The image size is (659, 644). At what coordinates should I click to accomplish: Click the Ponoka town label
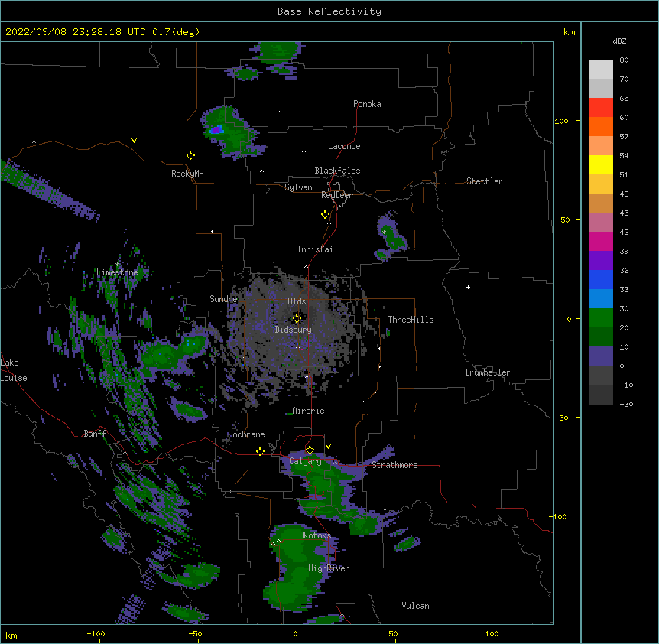pos(367,104)
